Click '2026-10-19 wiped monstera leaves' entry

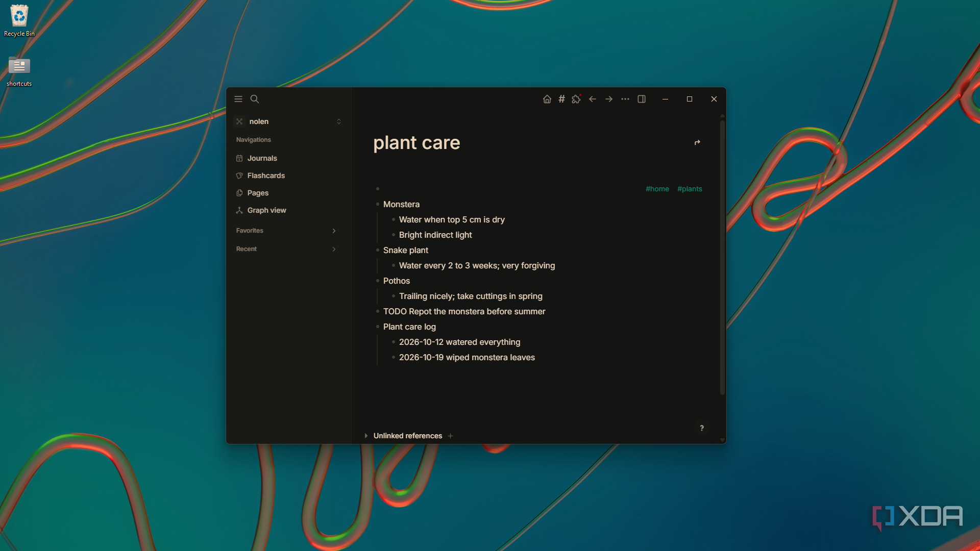(467, 357)
